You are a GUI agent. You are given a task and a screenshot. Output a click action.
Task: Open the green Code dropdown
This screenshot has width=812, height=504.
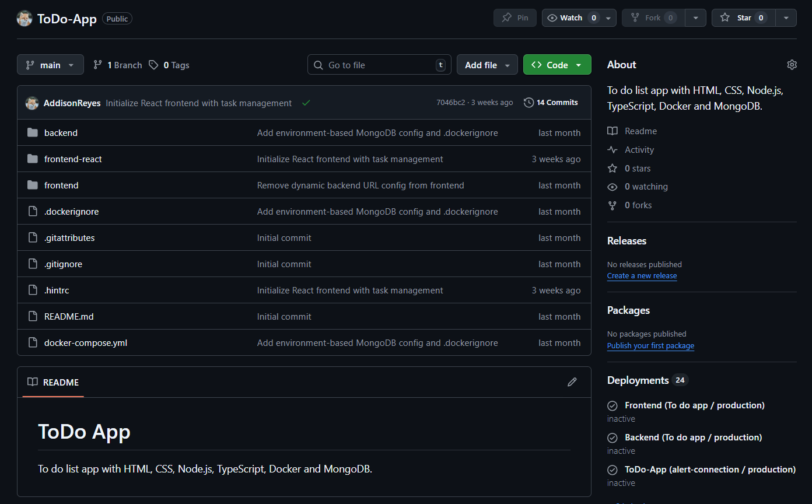(556, 65)
